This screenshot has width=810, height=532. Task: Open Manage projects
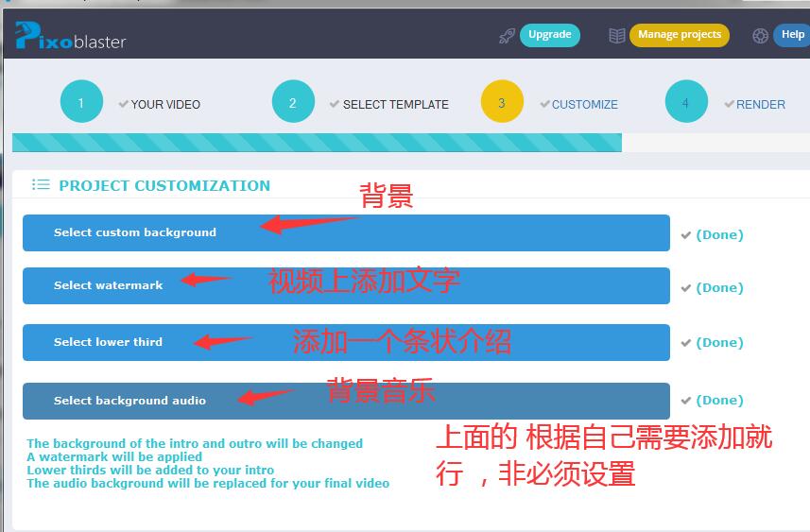pyautogui.click(x=680, y=35)
